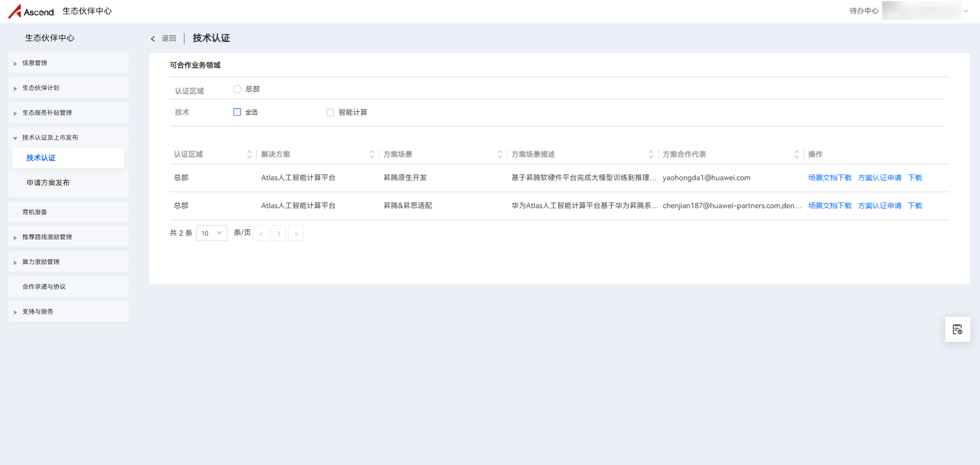This screenshot has width=980, height=465.
Task: Select the 总部 radio button
Action: click(x=237, y=89)
